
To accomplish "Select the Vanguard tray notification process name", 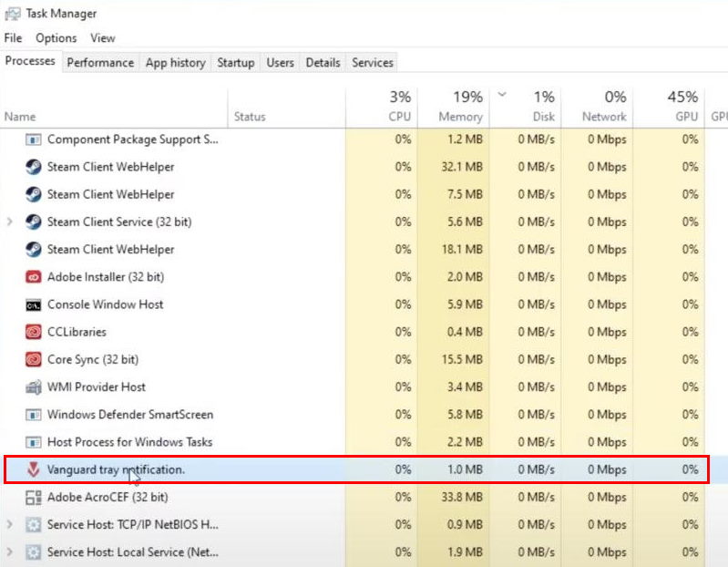I will click(x=116, y=469).
